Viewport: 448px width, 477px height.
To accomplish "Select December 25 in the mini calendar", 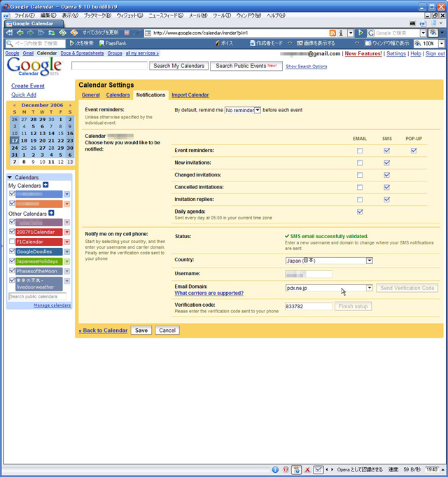I will 24,148.
